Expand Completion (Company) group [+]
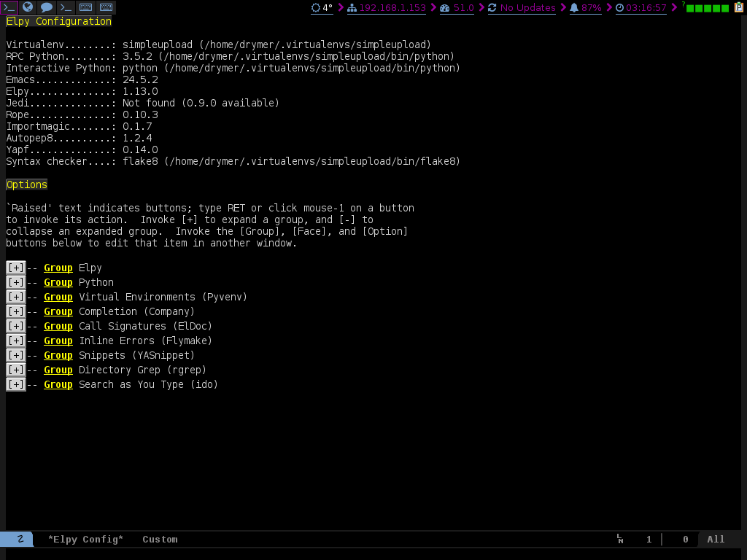Image resolution: width=747 pixels, height=560 pixels. [x=16, y=311]
